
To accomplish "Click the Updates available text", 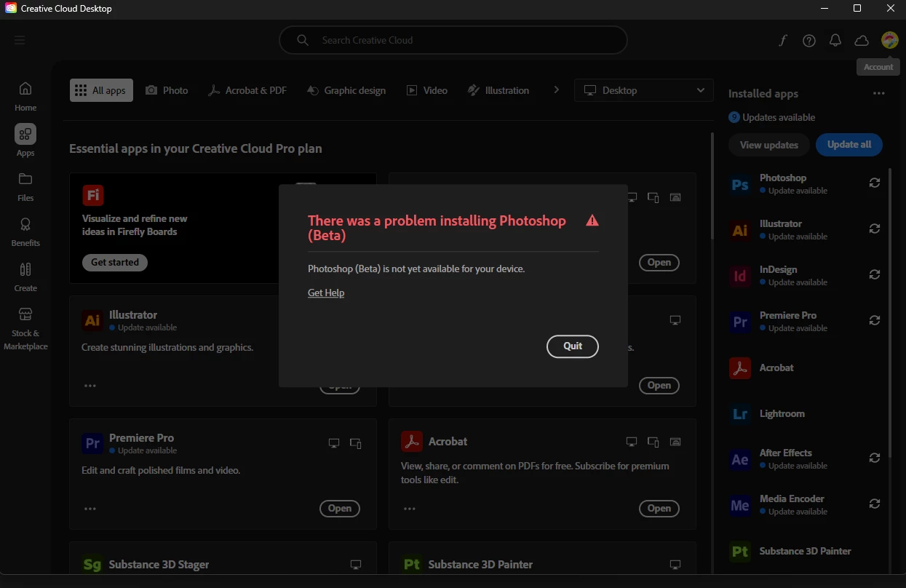I will [x=779, y=117].
